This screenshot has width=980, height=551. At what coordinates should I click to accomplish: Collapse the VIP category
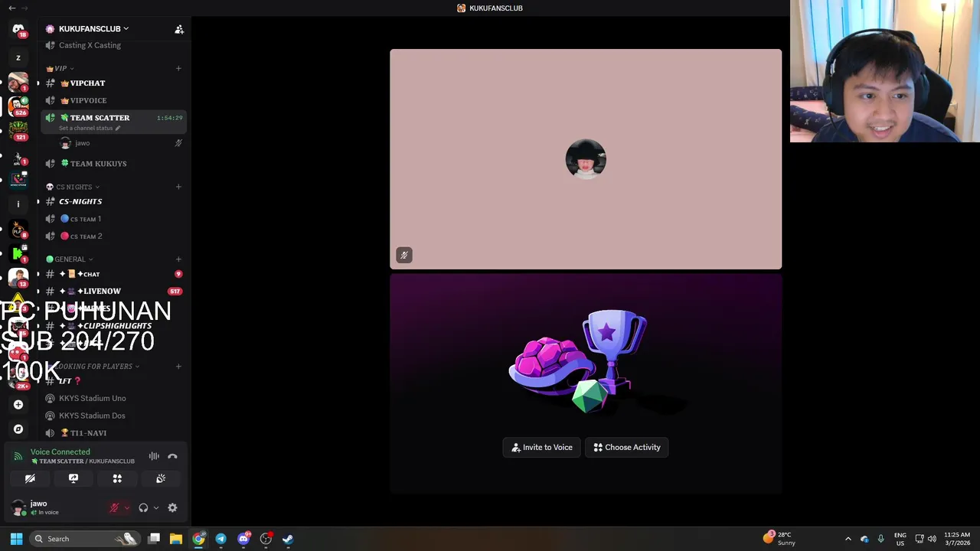coord(60,68)
